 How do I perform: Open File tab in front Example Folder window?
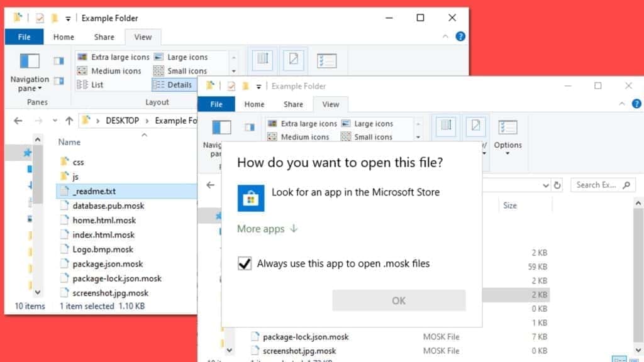pos(216,104)
